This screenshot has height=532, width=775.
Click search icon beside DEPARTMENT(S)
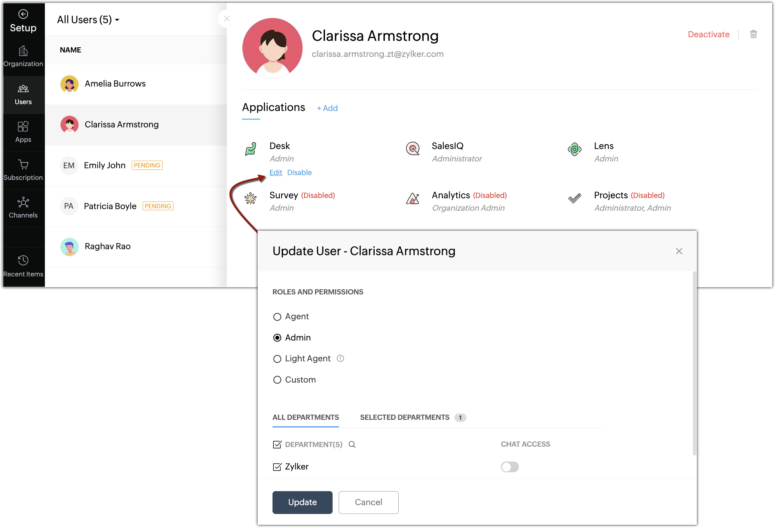352,445
